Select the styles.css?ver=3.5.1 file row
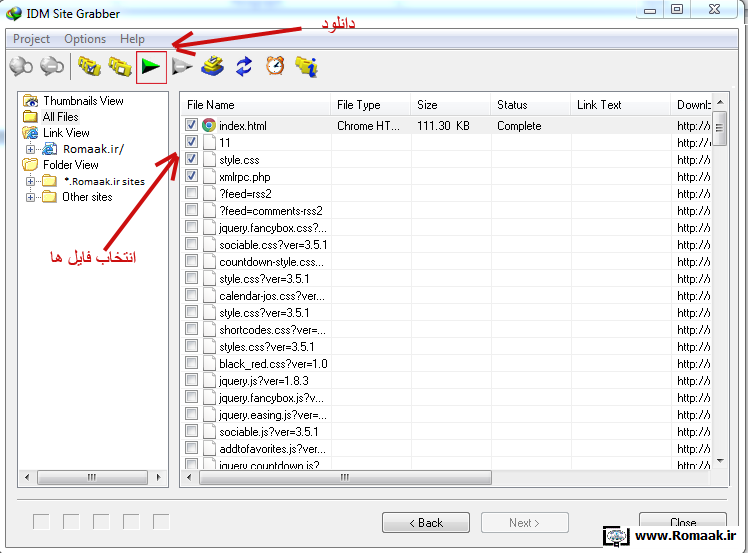The image size is (748, 553). coord(446,347)
